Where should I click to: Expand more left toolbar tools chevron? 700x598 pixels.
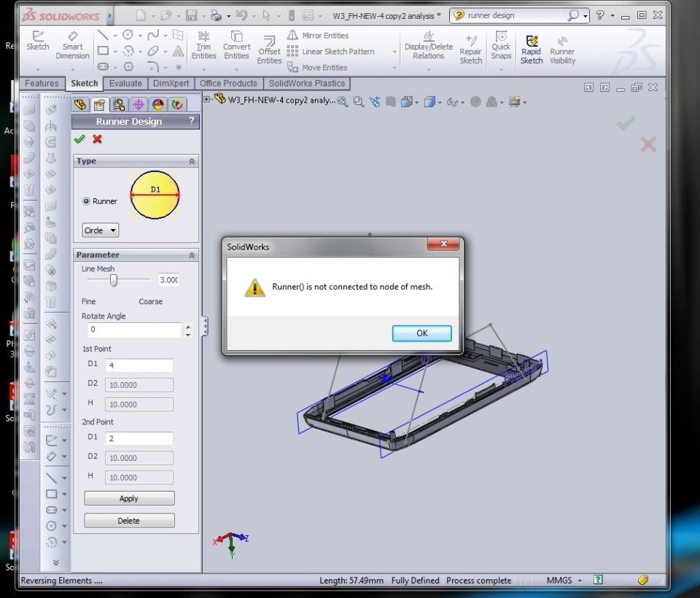[x=56, y=562]
